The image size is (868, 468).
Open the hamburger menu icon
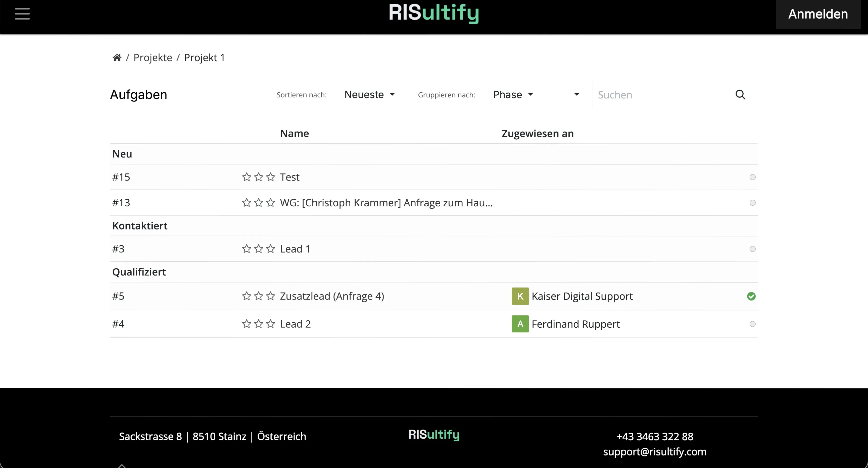[22, 14]
